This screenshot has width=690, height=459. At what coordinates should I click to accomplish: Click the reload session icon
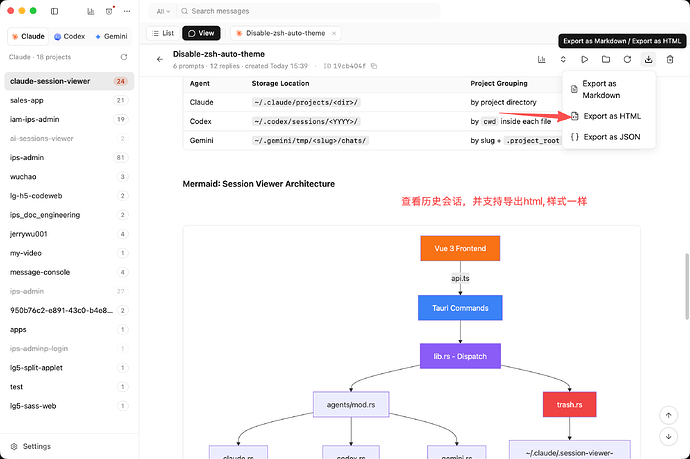coord(627,59)
